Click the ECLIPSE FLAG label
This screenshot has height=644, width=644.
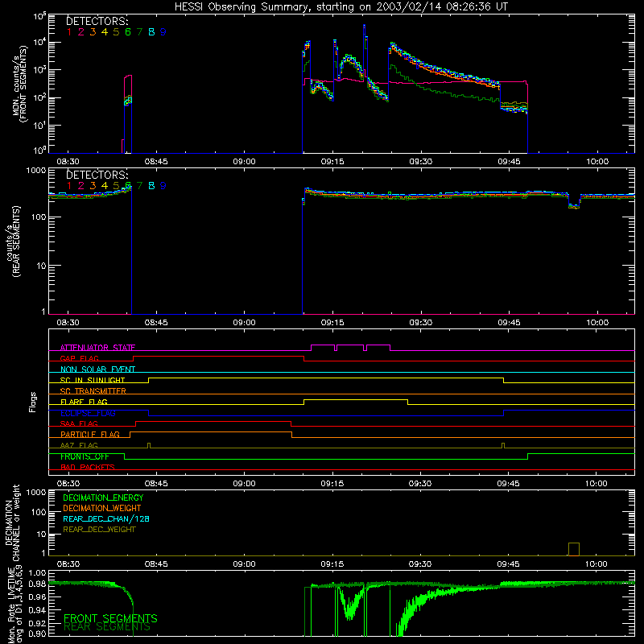tap(88, 413)
